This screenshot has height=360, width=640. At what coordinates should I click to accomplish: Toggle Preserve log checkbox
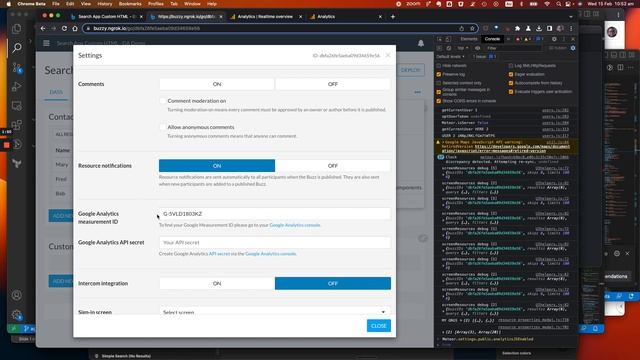tap(439, 74)
